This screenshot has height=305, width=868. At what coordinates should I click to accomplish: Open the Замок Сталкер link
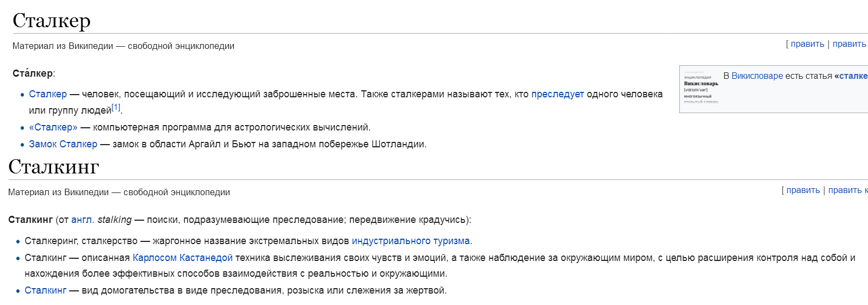[63, 144]
